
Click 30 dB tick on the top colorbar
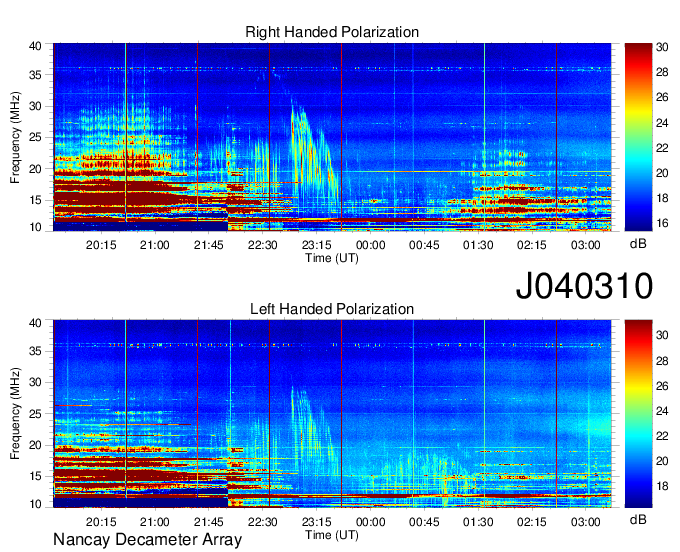(x=662, y=47)
